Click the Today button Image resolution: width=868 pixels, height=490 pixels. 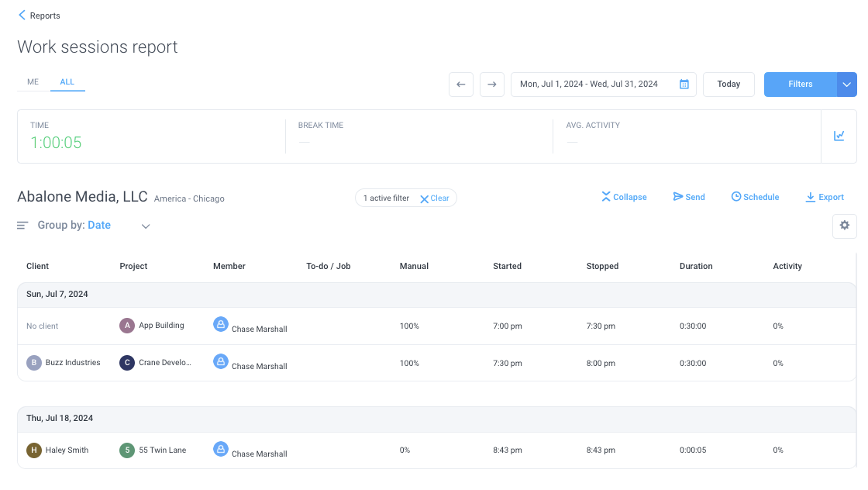click(x=728, y=85)
